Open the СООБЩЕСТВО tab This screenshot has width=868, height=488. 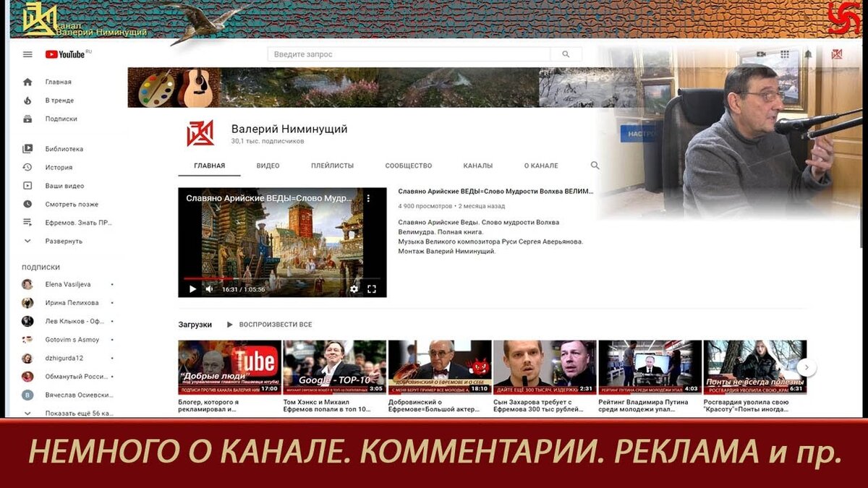pos(407,166)
